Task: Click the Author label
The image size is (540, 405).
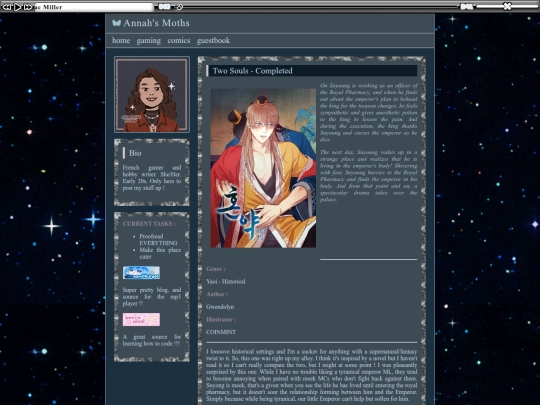Action: [217, 294]
